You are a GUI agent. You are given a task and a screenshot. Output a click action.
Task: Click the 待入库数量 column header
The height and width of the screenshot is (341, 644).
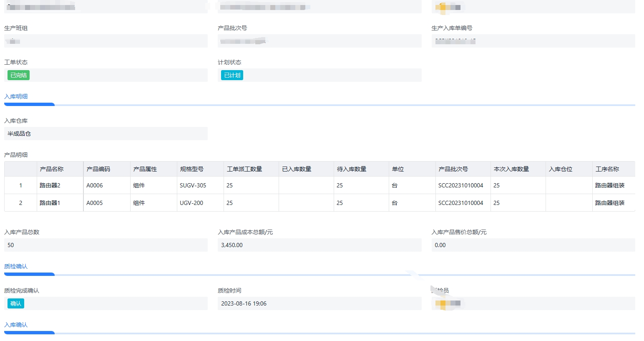[x=352, y=169]
